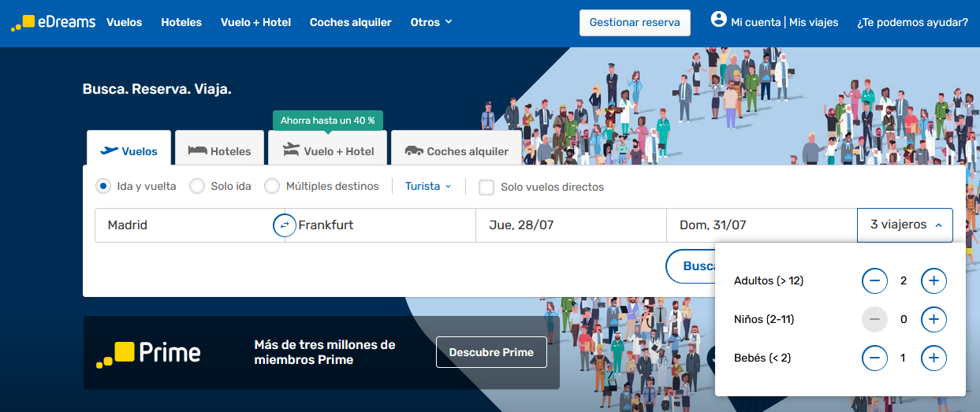Add a child with Niños plus button
Viewport: 980px width, 412px height.
point(933,319)
